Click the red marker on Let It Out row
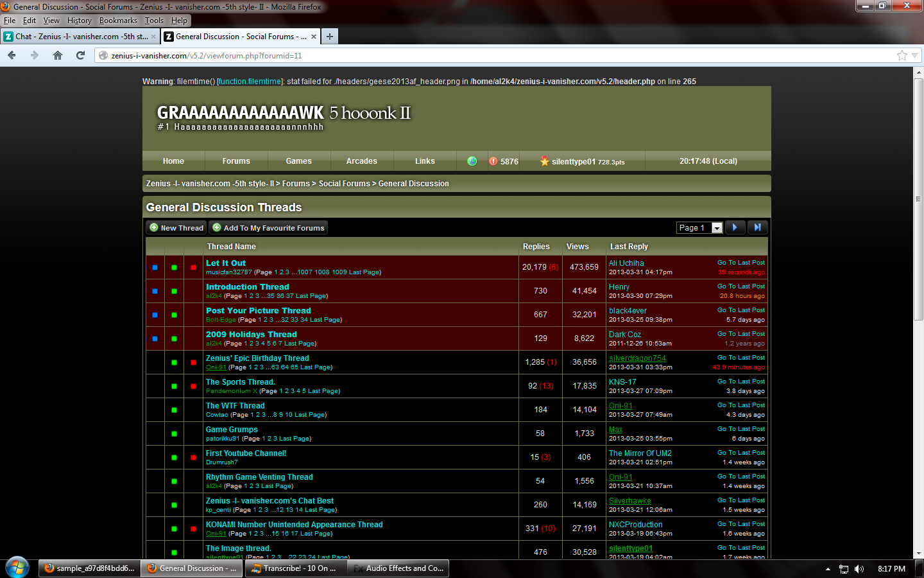Screen dimensions: 924x578 193,267
